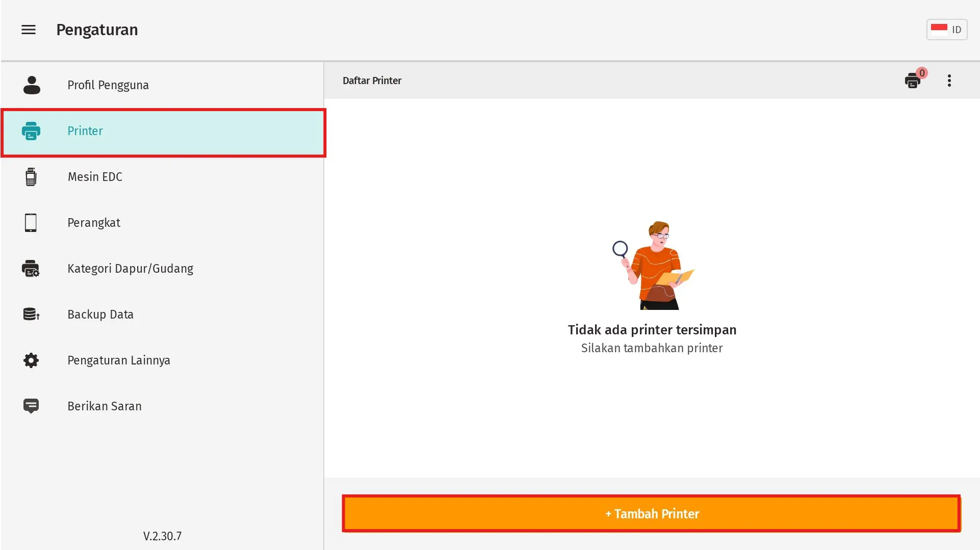
Task: Click the Perangkat tablet icon
Action: click(x=31, y=223)
